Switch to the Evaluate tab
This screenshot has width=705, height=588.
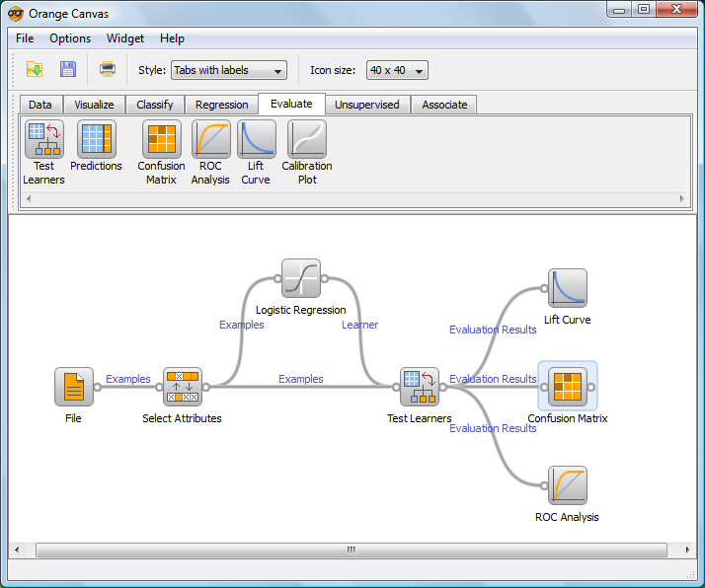[x=291, y=104]
